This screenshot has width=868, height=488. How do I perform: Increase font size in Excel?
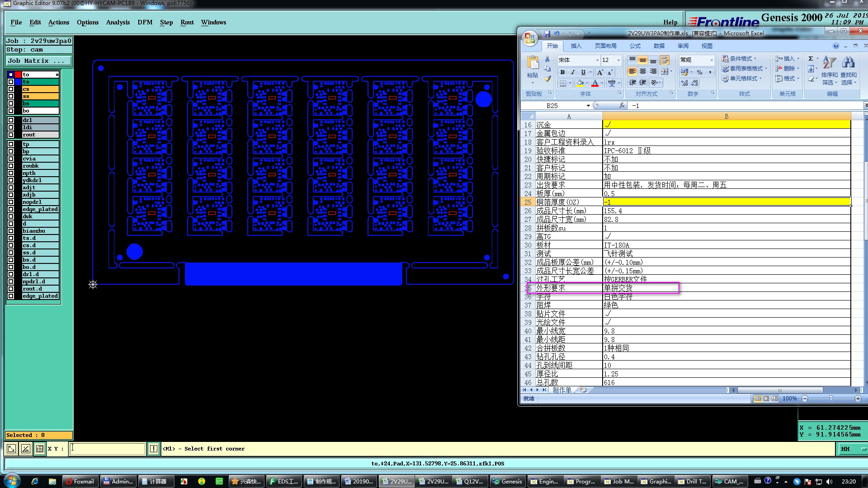tap(600, 72)
